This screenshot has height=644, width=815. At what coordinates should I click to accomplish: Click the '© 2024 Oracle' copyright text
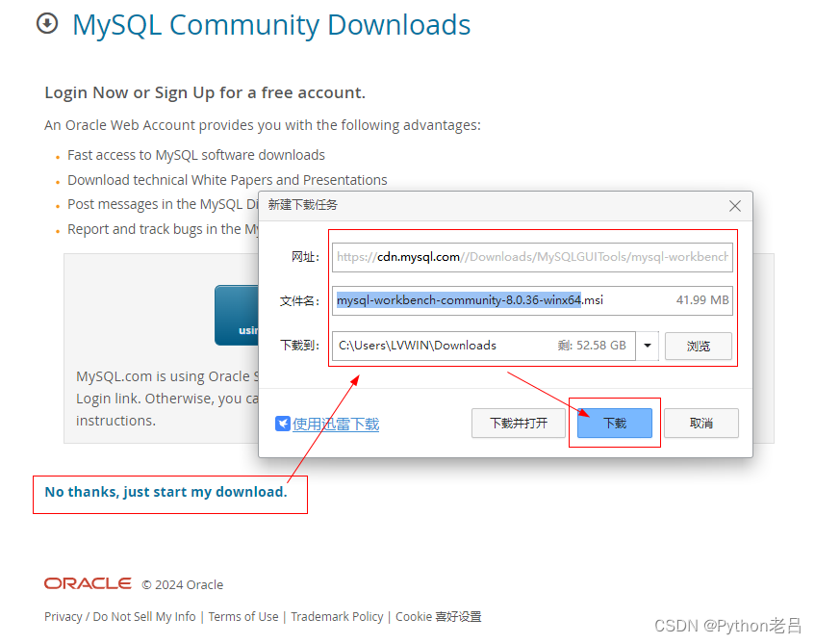[x=183, y=584]
